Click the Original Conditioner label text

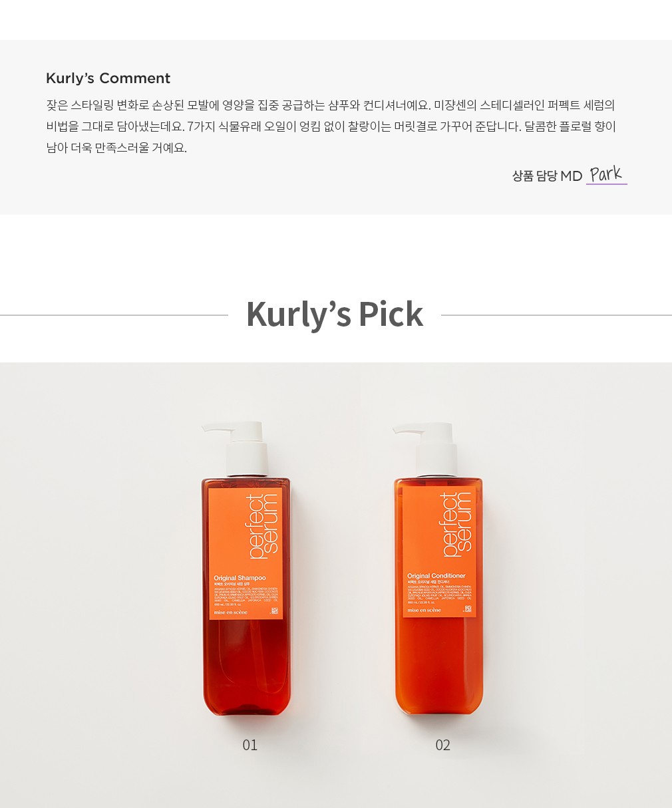click(x=436, y=576)
